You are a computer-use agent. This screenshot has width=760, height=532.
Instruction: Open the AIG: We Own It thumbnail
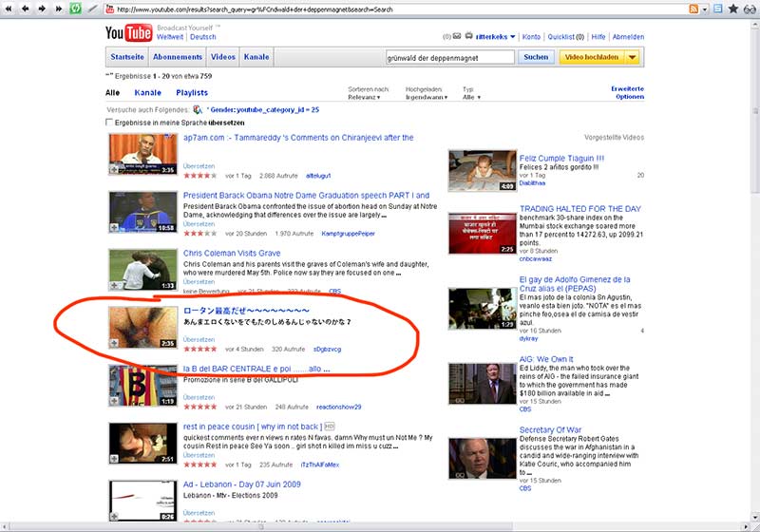483,384
